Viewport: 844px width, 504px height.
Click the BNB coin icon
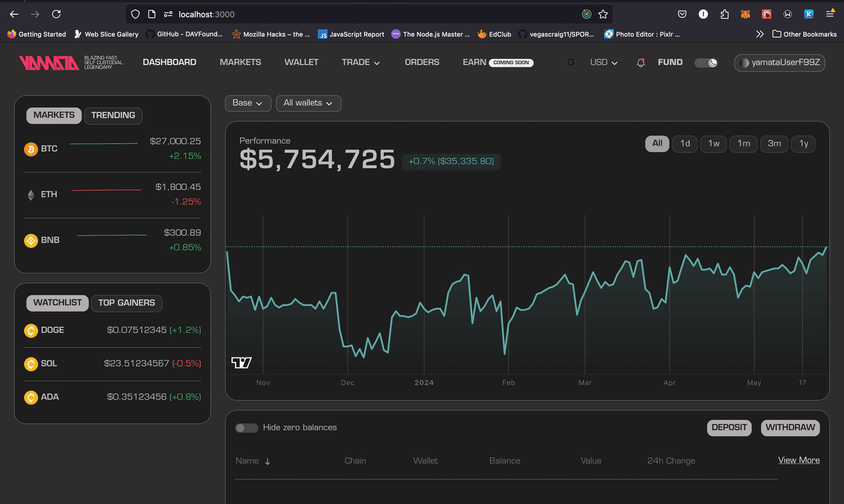(x=31, y=241)
